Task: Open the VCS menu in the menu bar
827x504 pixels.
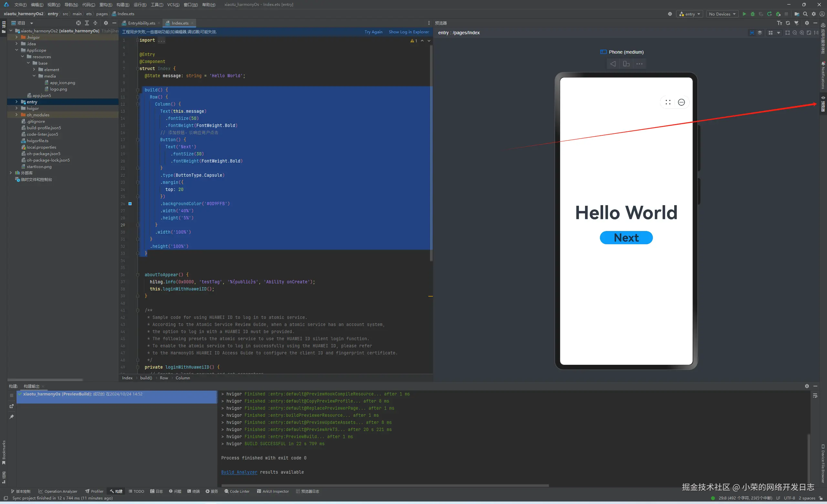Action: click(x=173, y=5)
